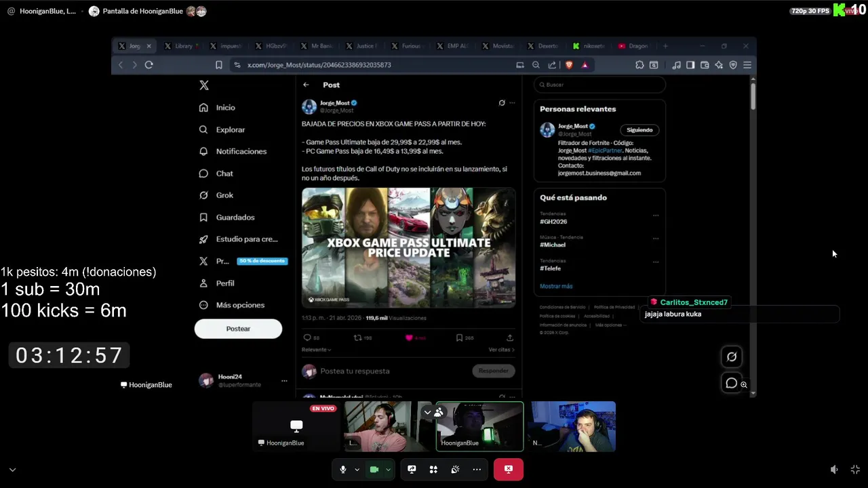Switch to the Dexerto browser tab

coord(545,46)
